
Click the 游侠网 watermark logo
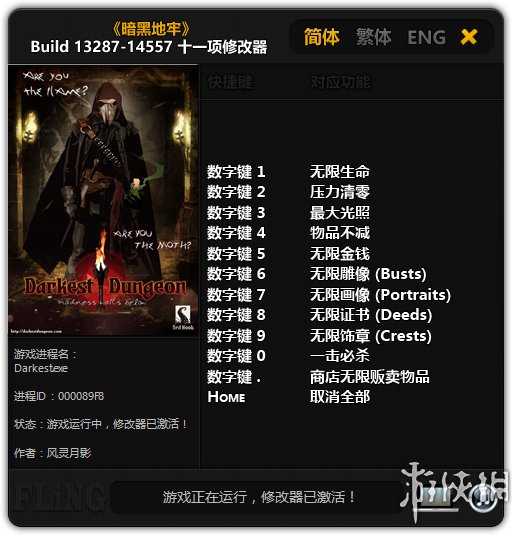pos(454,491)
